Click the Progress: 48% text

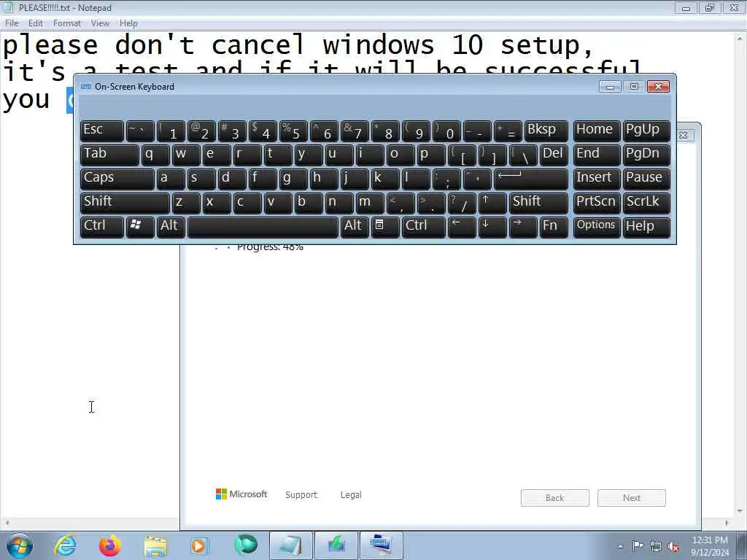pos(270,246)
